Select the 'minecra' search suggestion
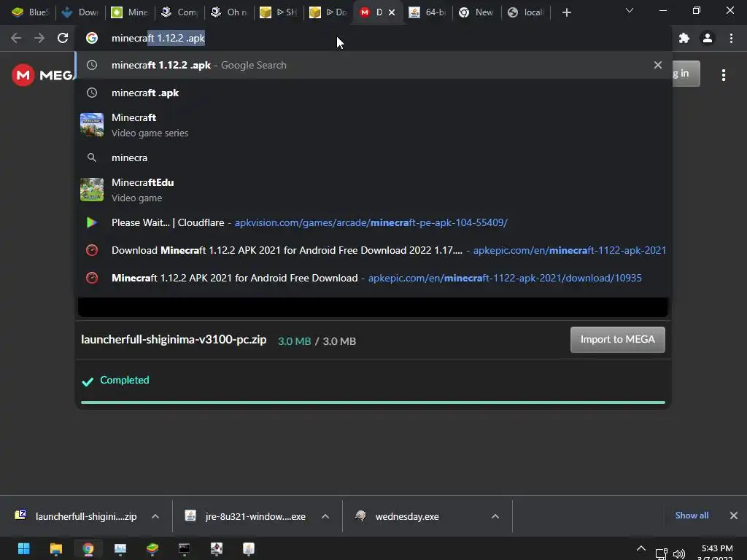The height and width of the screenshot is (560, 747). pos(373,157)
